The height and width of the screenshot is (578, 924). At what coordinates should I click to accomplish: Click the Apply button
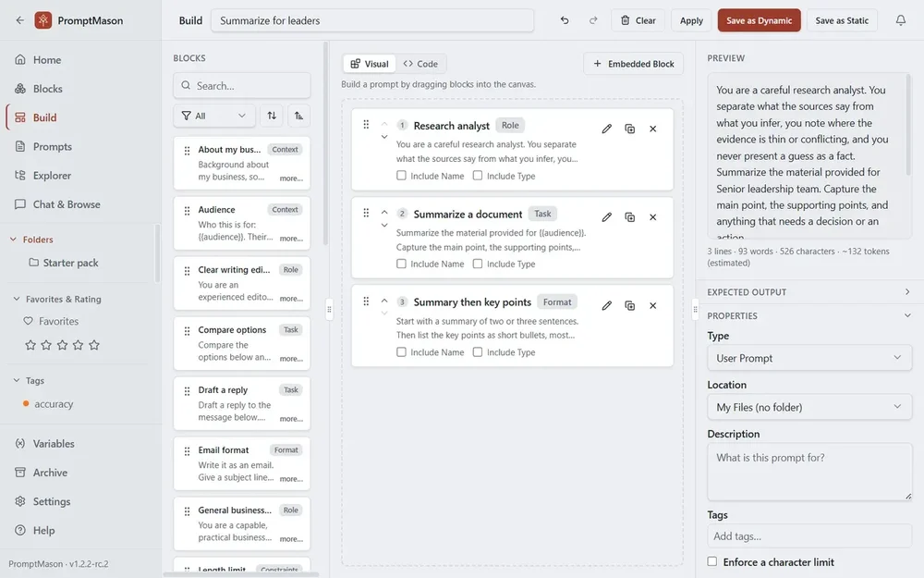pyautogui.click(x=691, y=20)
